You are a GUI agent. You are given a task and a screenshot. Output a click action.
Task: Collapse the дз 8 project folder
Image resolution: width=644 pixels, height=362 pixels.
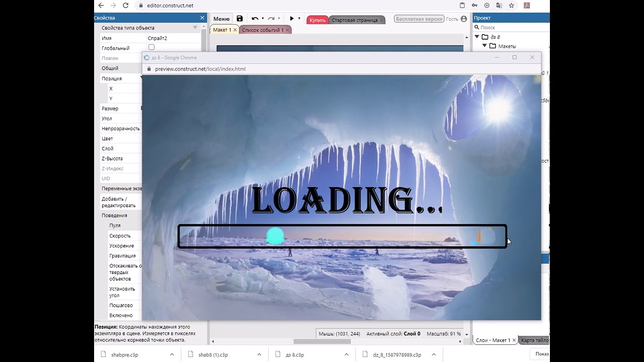tap(477, 37)
